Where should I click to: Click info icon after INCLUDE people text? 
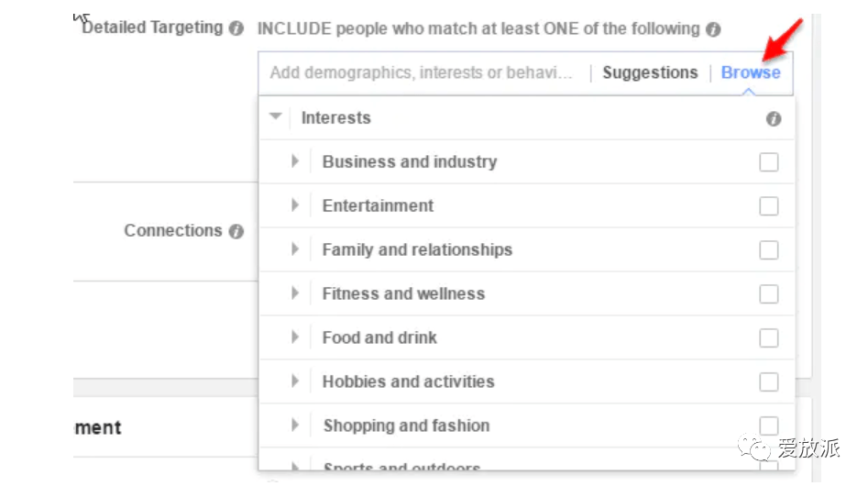(713, 29)
